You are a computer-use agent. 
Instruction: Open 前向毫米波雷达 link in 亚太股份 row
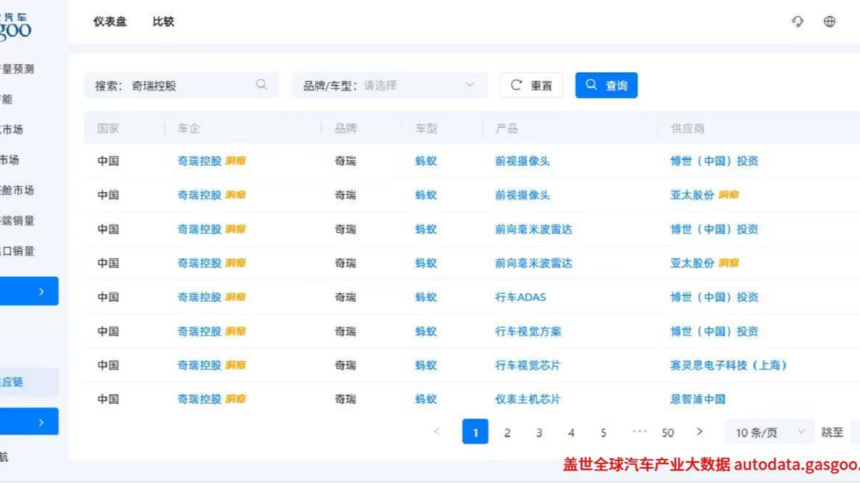tap(533, 263)
